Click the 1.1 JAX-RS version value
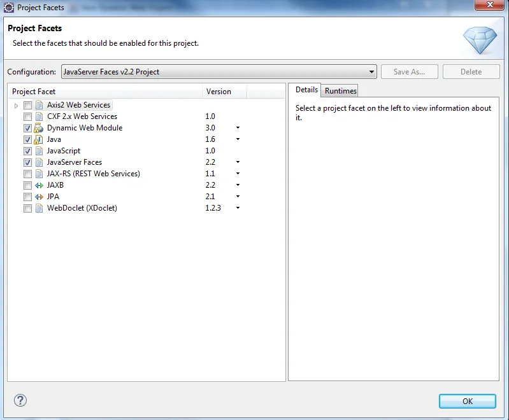The height and width of the screenshot is (420, 509). (210, 174)
